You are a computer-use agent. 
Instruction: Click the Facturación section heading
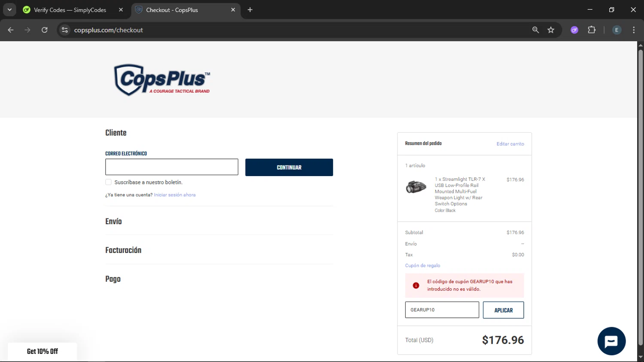click(123, 250)
